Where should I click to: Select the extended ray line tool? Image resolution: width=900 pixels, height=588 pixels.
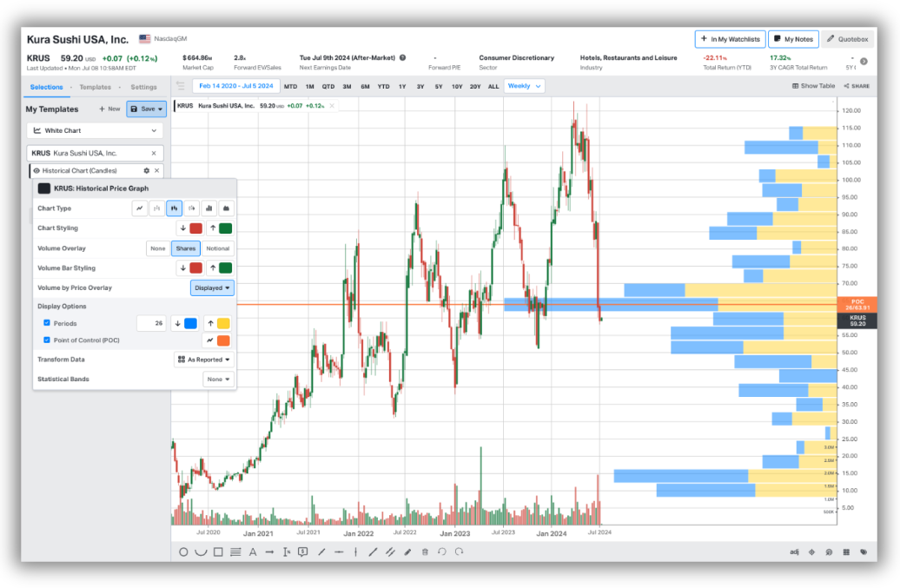pyautogui.click(x=373, y=552)
